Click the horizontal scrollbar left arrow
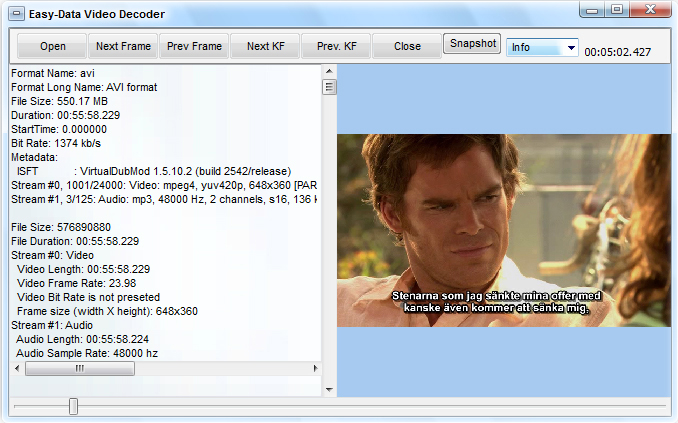This screenshot has height=423, width=678. 17,369
